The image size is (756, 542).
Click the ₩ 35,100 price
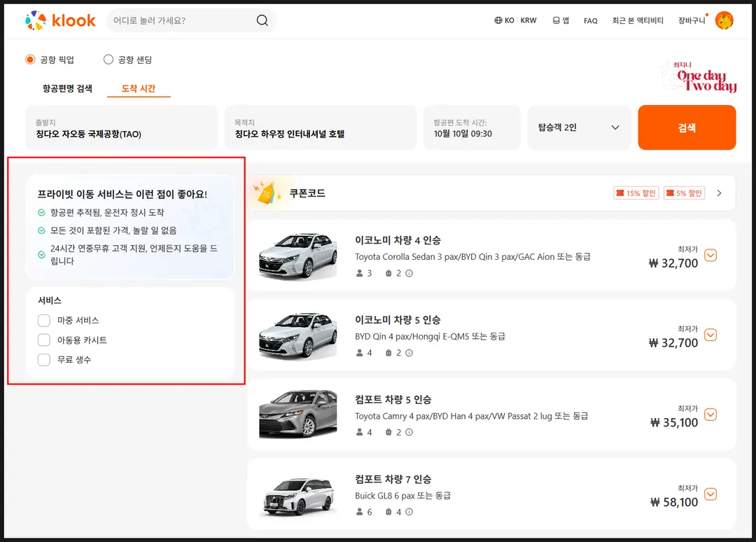[674, 423]
